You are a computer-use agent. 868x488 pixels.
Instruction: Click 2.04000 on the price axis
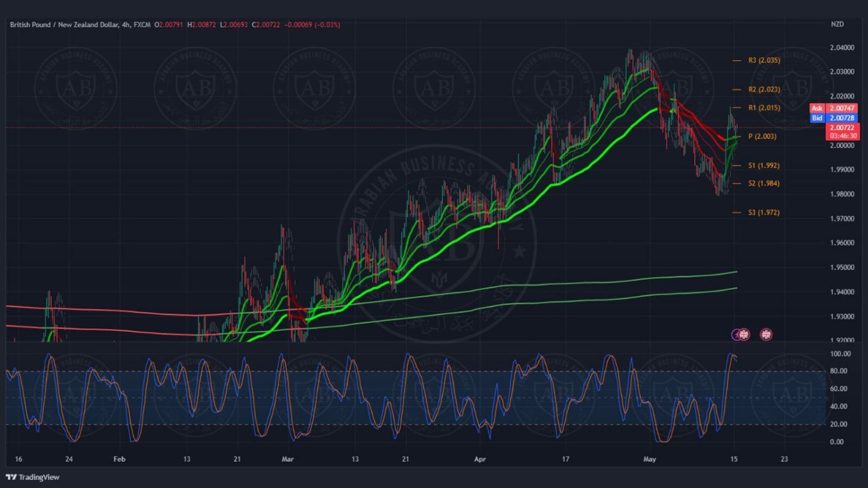point(842,47)
